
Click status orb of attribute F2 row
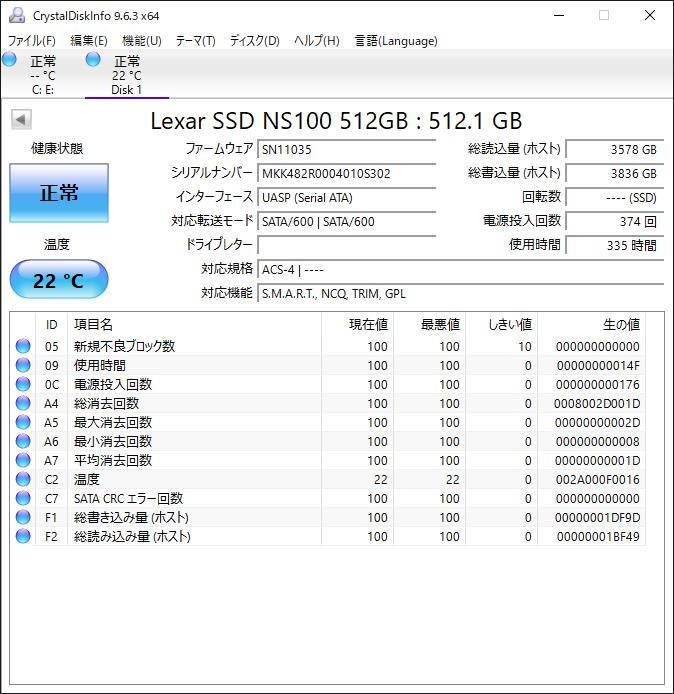pyautogui.click(x=23, y=536)
